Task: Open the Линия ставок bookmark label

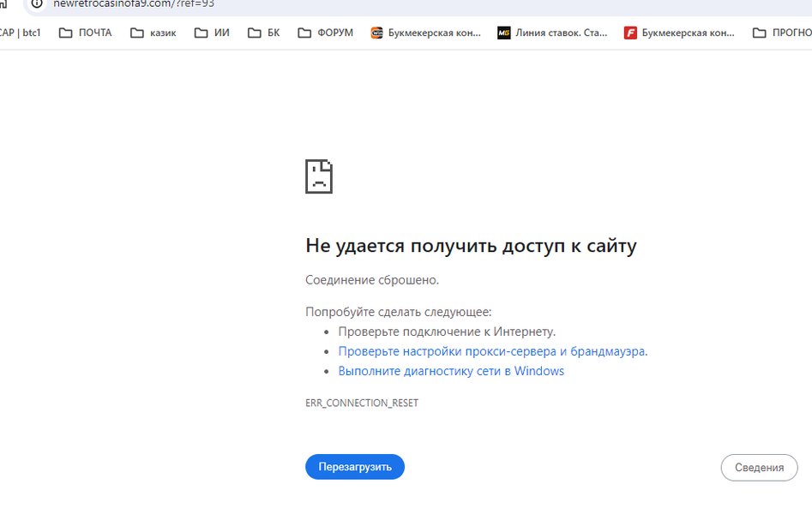Action: [x=561, y=33]
